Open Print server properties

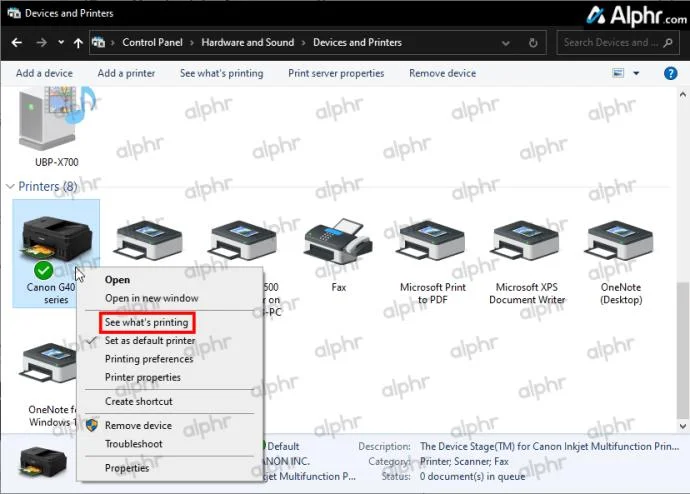coord(336,73)
